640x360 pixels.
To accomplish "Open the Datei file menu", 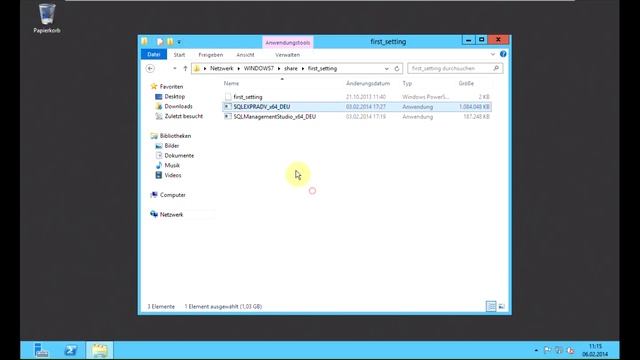I will coord(154,54).
